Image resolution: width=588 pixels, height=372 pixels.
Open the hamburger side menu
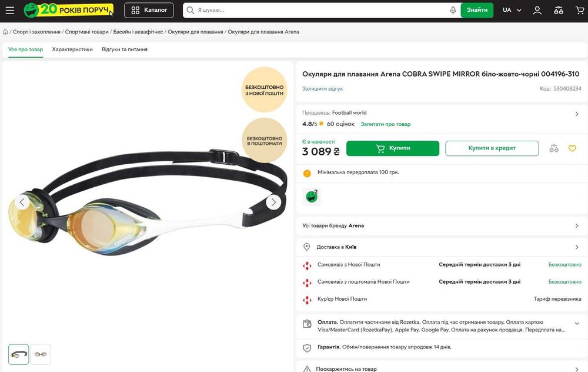[x=10, y=10]
